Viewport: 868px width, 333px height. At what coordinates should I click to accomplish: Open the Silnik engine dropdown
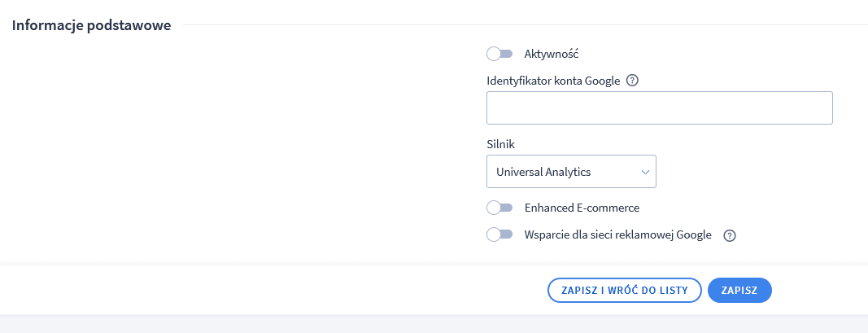(571, 171)
